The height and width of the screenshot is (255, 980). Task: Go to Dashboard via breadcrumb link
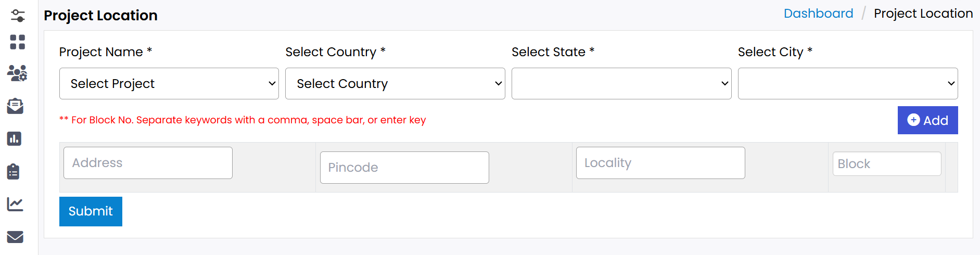click(x=818, y=14)
